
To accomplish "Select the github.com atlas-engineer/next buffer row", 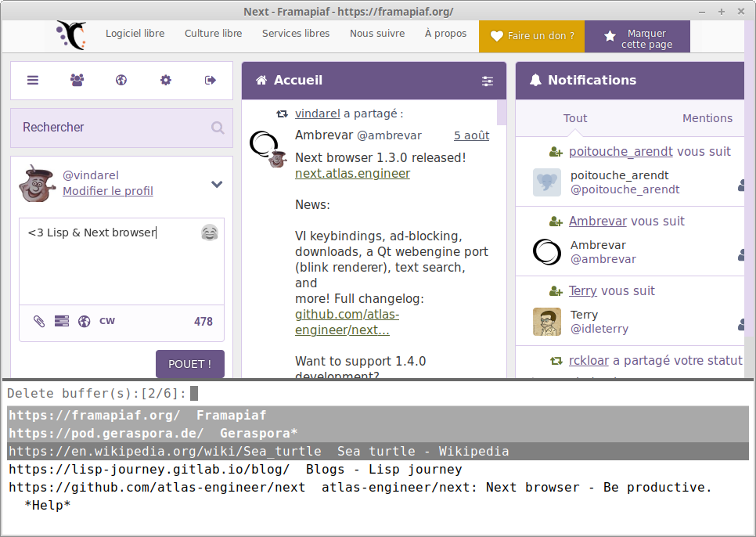I will [378, 488].
